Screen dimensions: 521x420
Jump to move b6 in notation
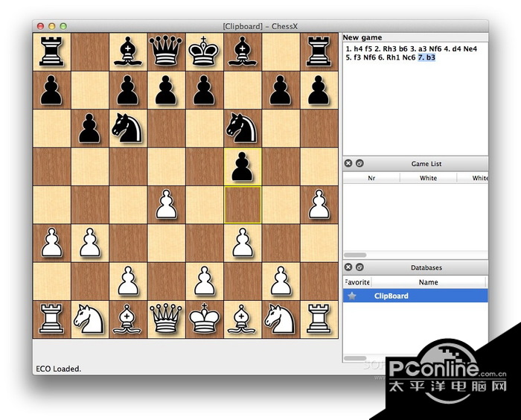coord(403,49)
